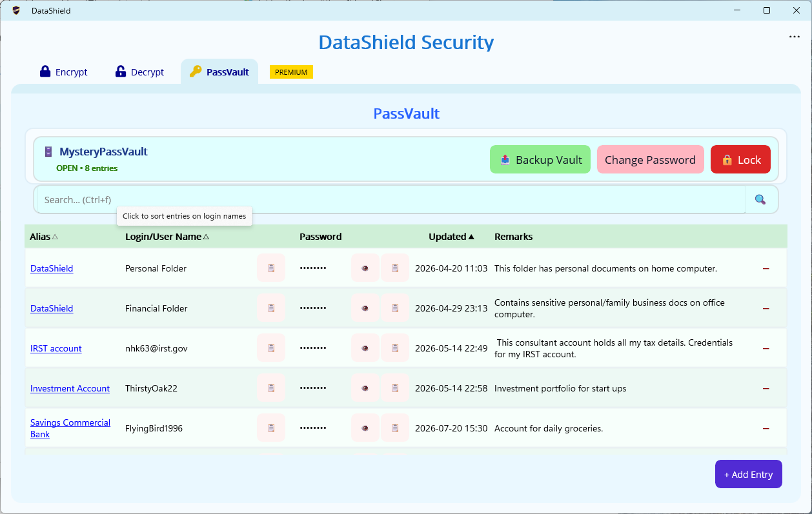Click the timestamp 2026-04-20 11:03
Screen dimensions: 812x514
pyautogui.click(x=451, y=268)
